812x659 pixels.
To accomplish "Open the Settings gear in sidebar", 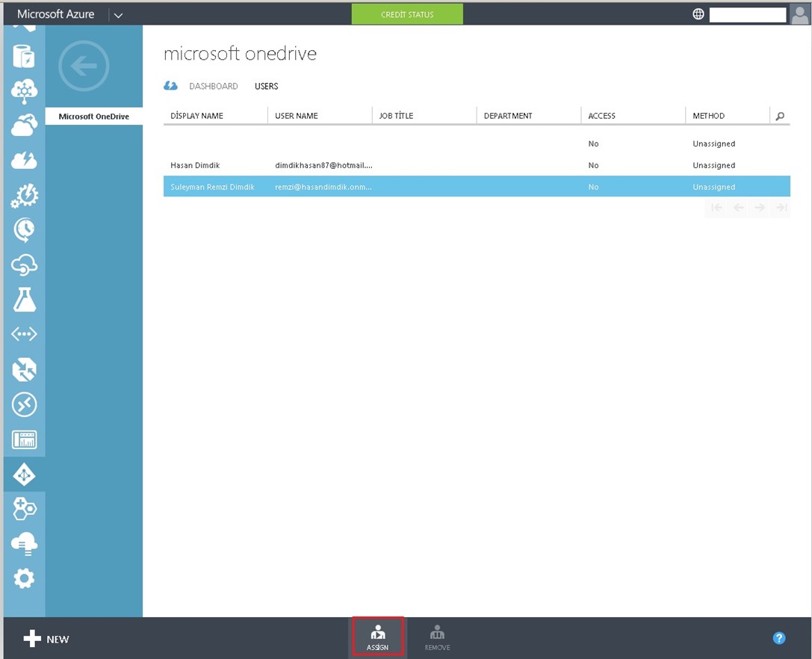I will pyautogui.click(x=24, y=578).
